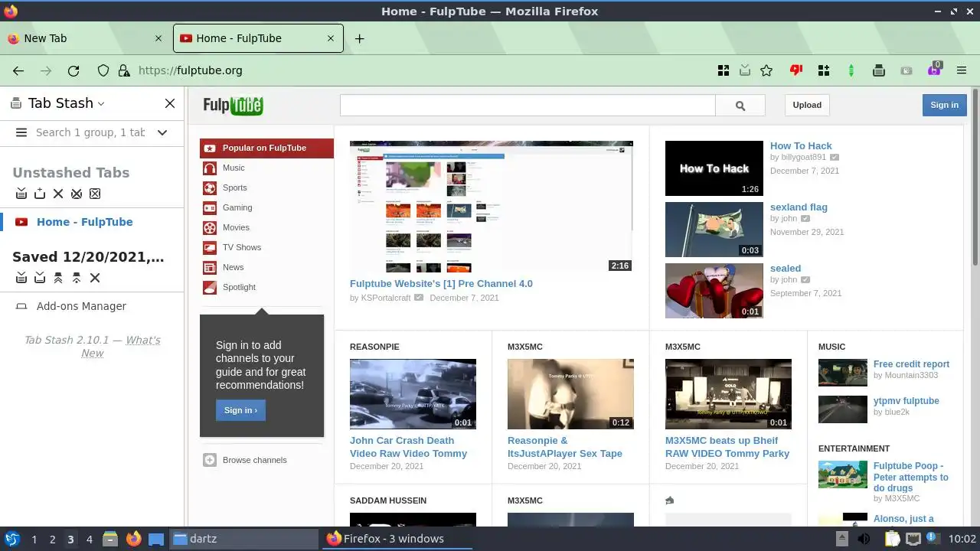980x551 pixels.
Task: Click the Saved 12/20/2021 group title
Action: click(x=88, y=257)
